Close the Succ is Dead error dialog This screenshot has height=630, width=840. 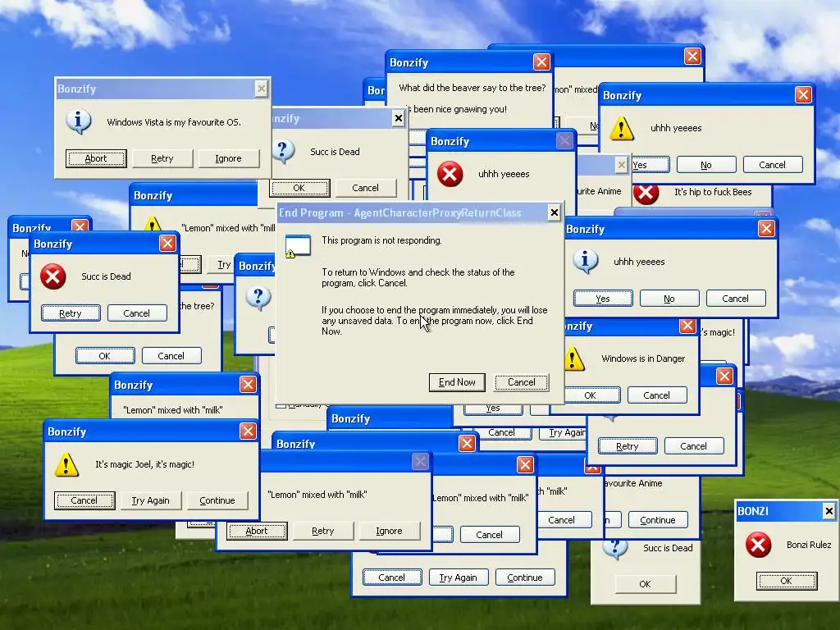[167, 244]
